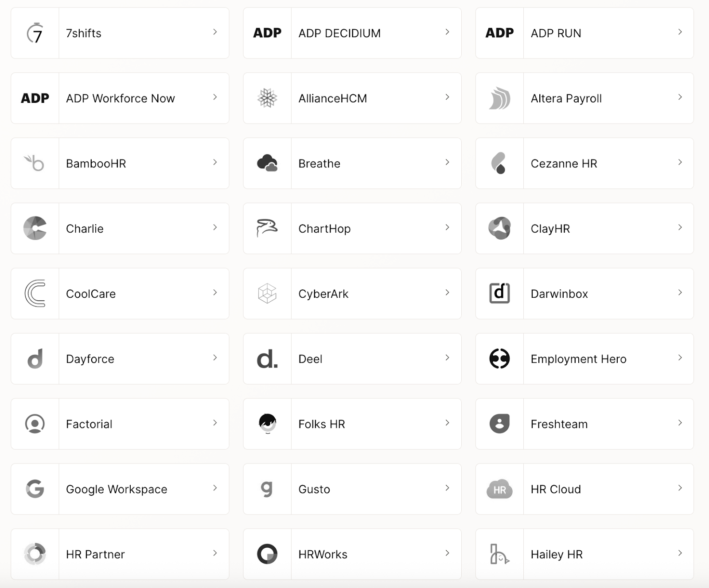Click the ChartHop bird icon

coord(267,228)
